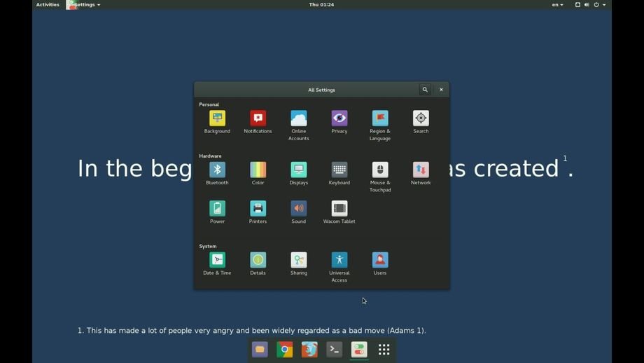Show all applications grid in dock
The height and width of the screenshot is (363, 644).
pos(384,350)
